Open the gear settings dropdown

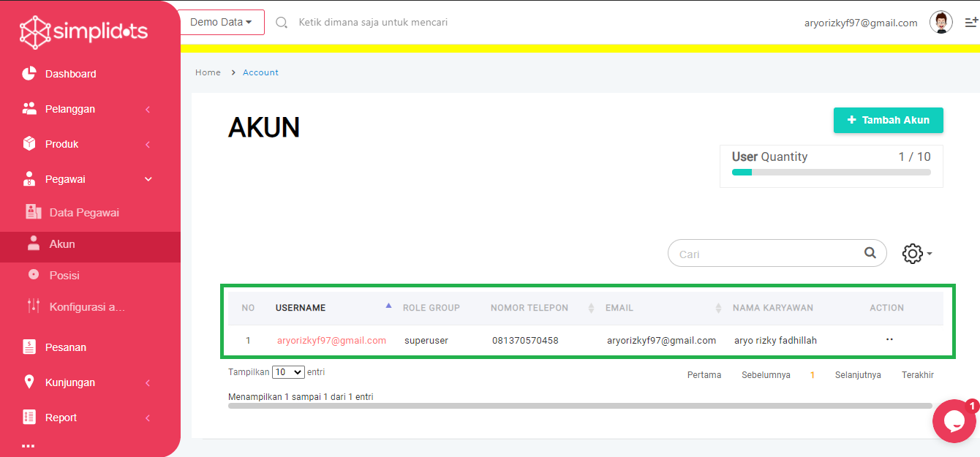coord(916,254)
